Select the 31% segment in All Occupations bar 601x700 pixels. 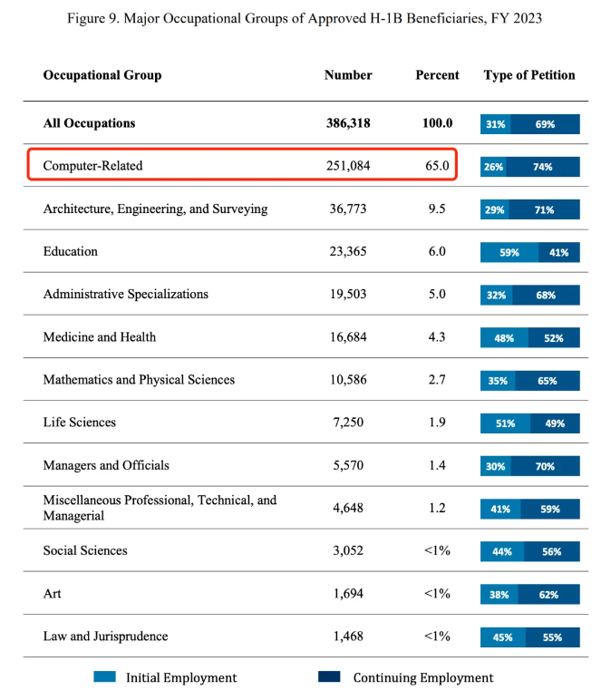[x=495, y=124]
